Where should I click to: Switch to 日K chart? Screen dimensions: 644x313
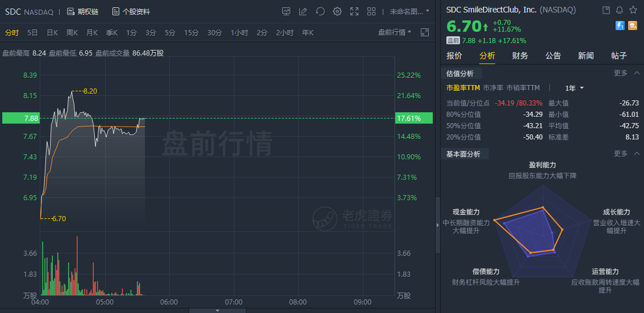[52, 33]
